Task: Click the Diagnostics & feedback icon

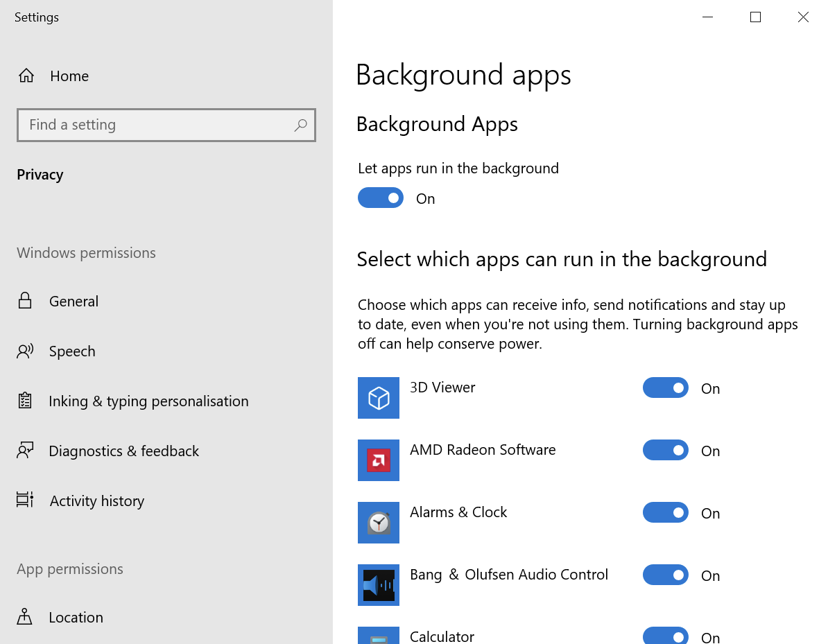Action: [25, 451]
